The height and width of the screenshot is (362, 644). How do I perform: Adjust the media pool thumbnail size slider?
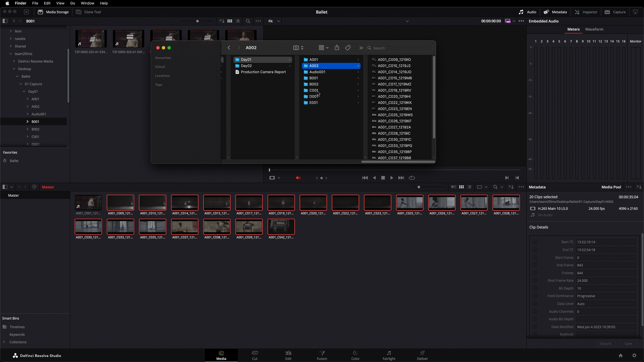click(419, 187)
